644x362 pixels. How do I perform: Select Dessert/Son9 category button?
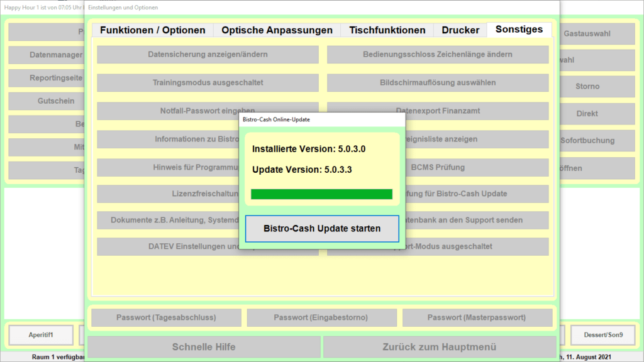pyautogui.click(x=603, y=335)
